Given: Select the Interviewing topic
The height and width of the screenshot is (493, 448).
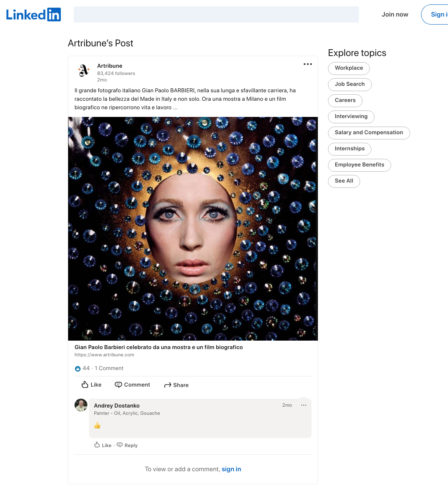Looking at the screenshot, I should [351, 116].
